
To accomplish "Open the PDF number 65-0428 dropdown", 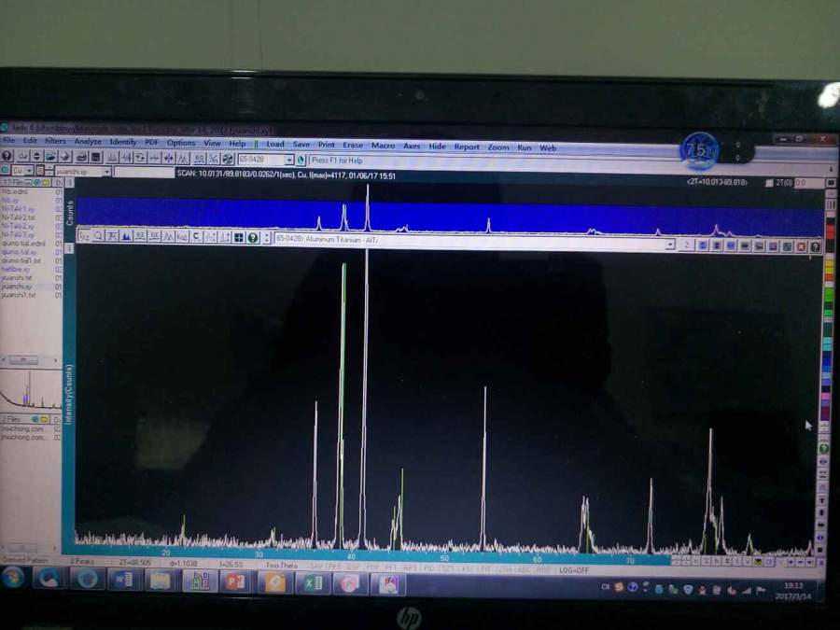I will pyautogui.click(x=288, y=160).
